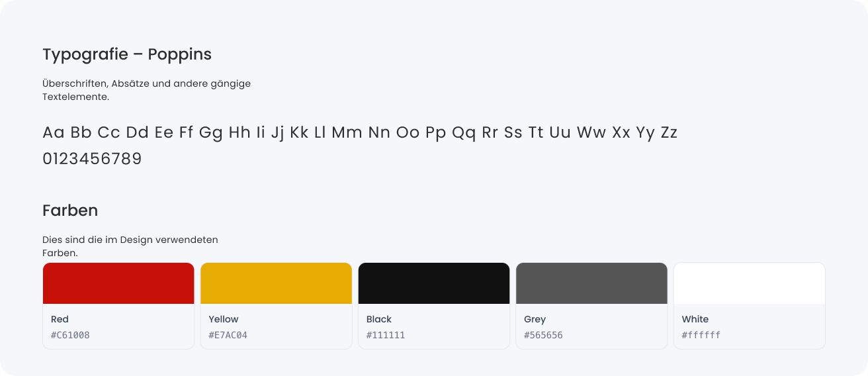Click the hex value #565656
The image size is (868, 376).
pyautogui.click(x=543, y=335)
